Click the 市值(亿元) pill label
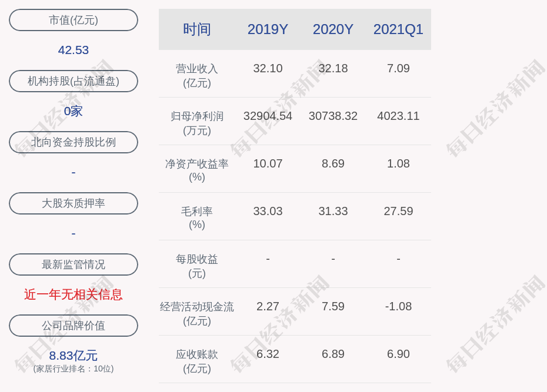Viewport: 547px width, 392px height. coord(74,20)
